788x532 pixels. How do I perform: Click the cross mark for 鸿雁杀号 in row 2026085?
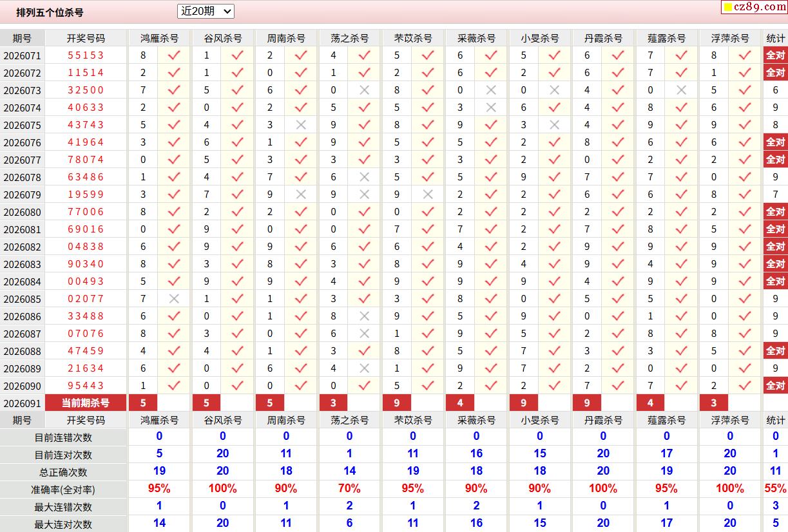coord(174,299)
